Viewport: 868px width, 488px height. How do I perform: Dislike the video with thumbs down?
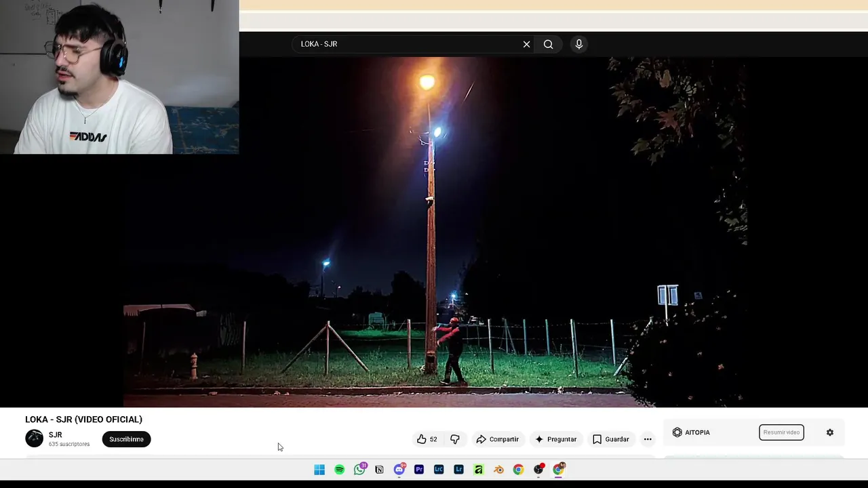455,439
